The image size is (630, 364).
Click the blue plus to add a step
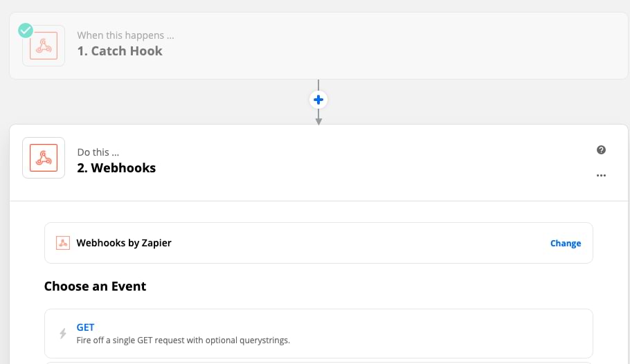pyautogui.click(x=318, y=100)
